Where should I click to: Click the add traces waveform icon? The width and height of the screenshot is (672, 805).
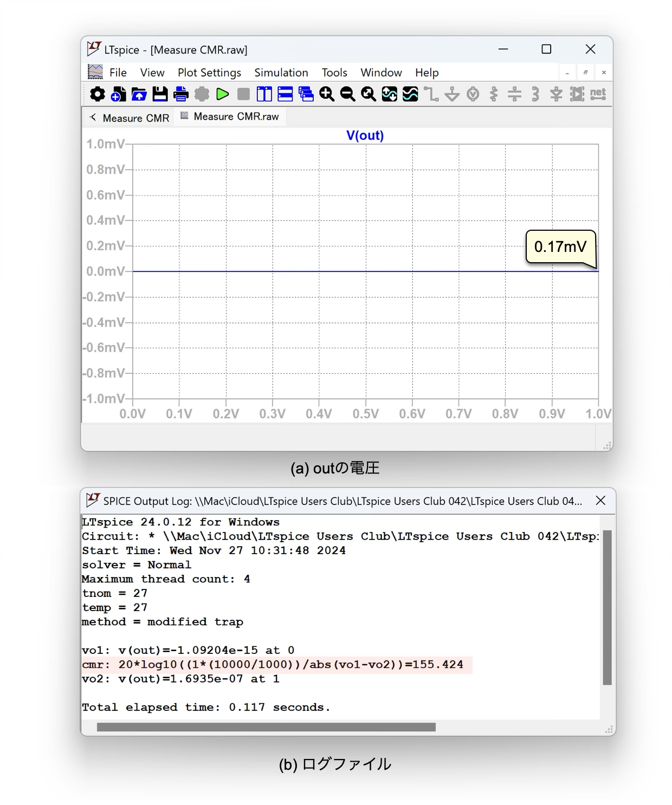pos(410,94)
